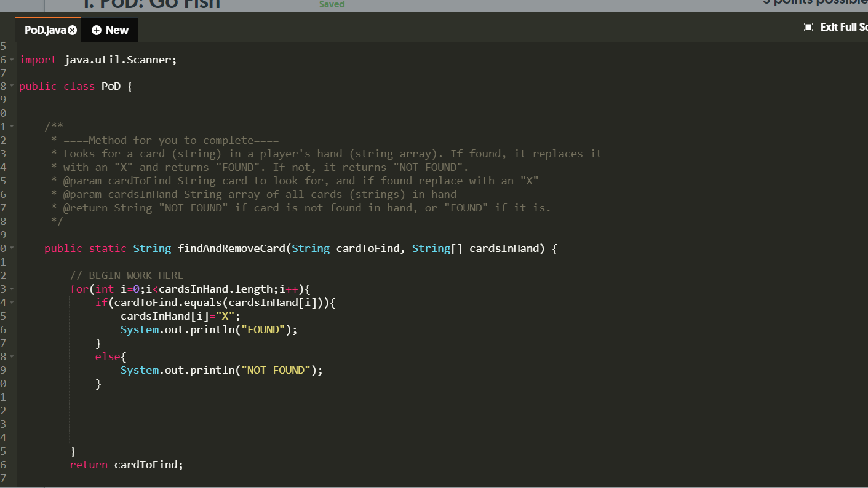Click the Saved status indicator
868x488 pixels.
332,4
